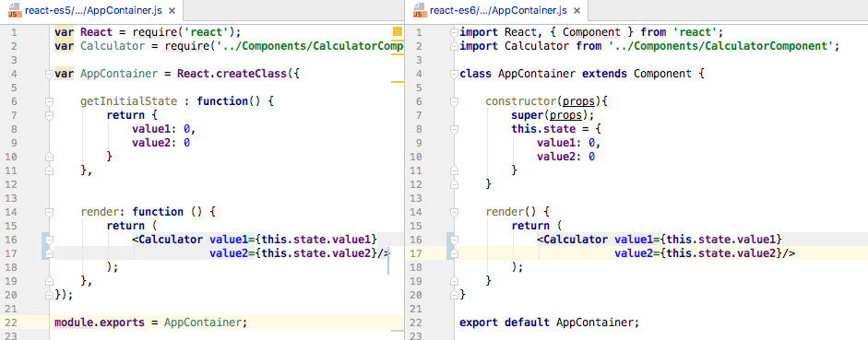Close the react-es6 AppContainer.js tab

click(x=577, y=11)
